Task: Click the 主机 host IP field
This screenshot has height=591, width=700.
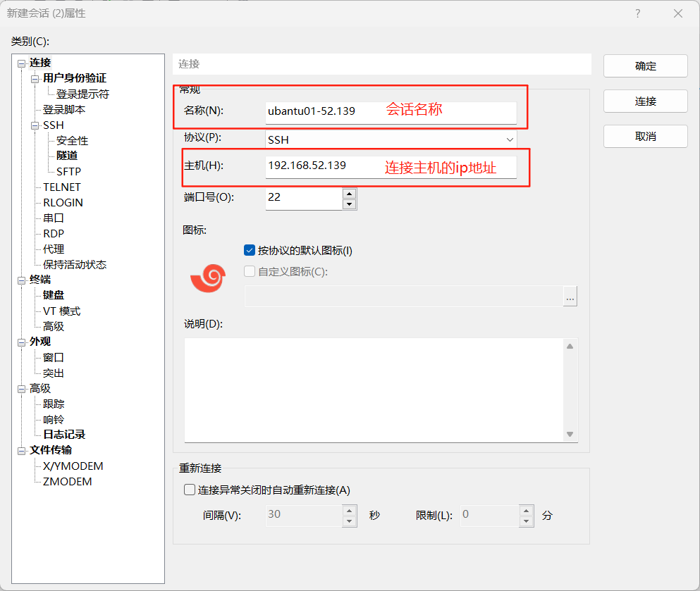Action: [x=391, y=167]
